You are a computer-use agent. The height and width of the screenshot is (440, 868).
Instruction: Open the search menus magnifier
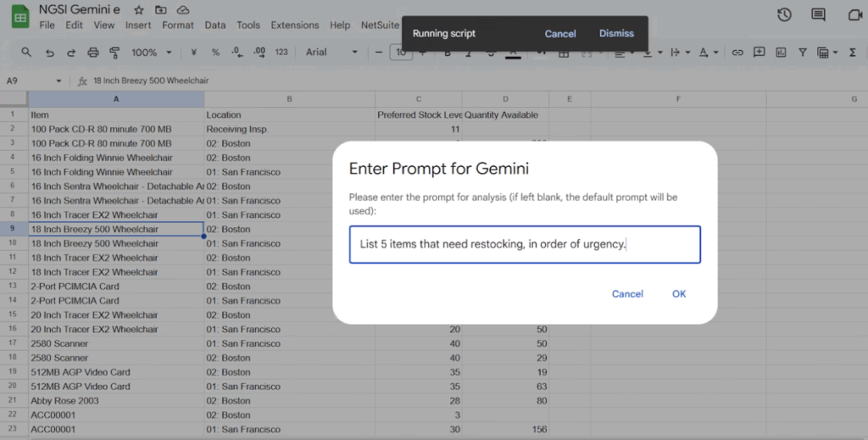[x=26, y=52]
